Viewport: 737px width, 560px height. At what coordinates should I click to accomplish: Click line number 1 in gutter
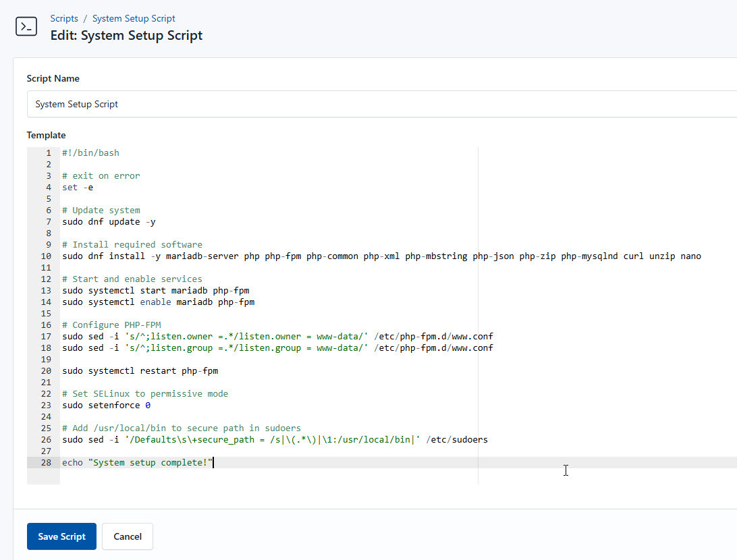tap(49, 152)
